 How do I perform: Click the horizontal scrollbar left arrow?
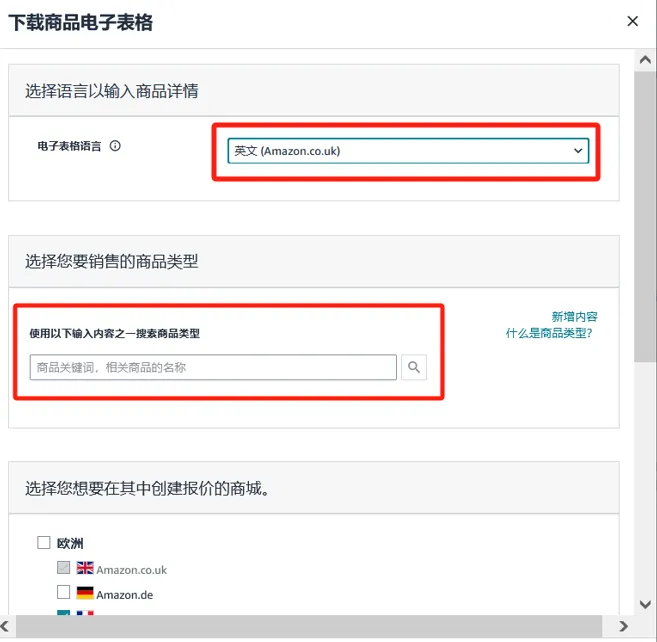coord(10,626)
